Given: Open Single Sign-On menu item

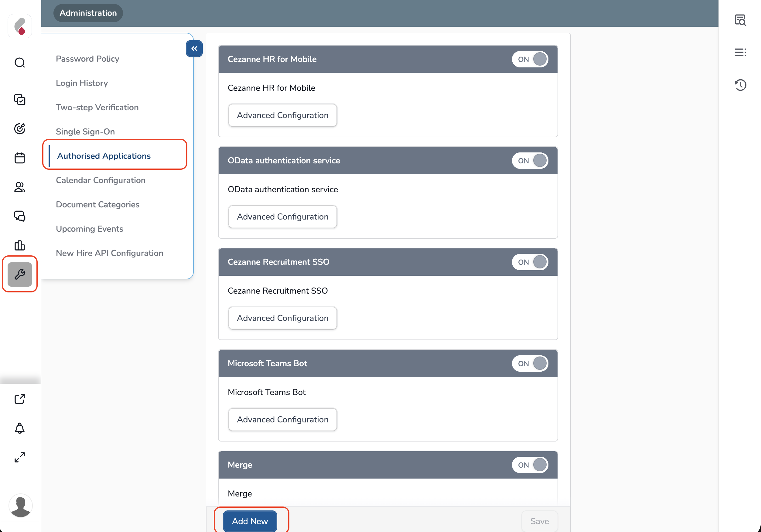Looking at the screenshot, I should (85, 131).
